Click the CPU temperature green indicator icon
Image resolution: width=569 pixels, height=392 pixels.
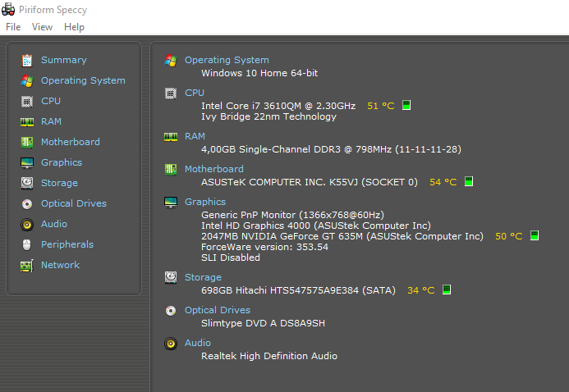[406, 105]
